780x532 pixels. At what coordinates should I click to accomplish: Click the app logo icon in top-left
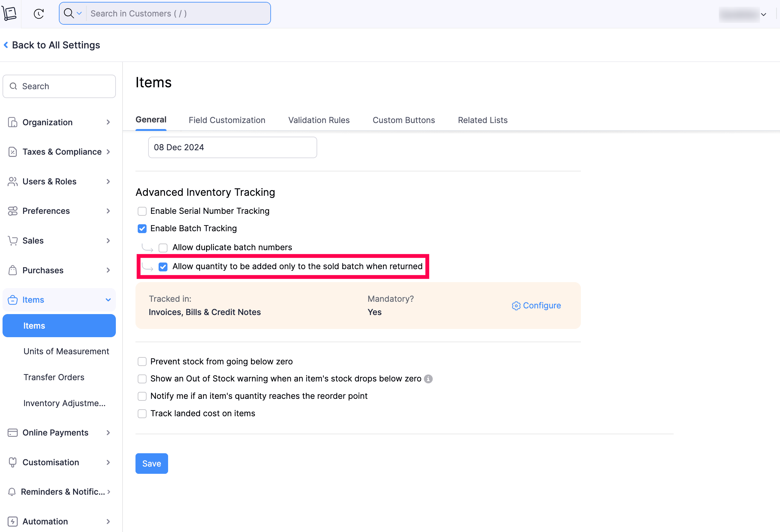click(9, 14)
